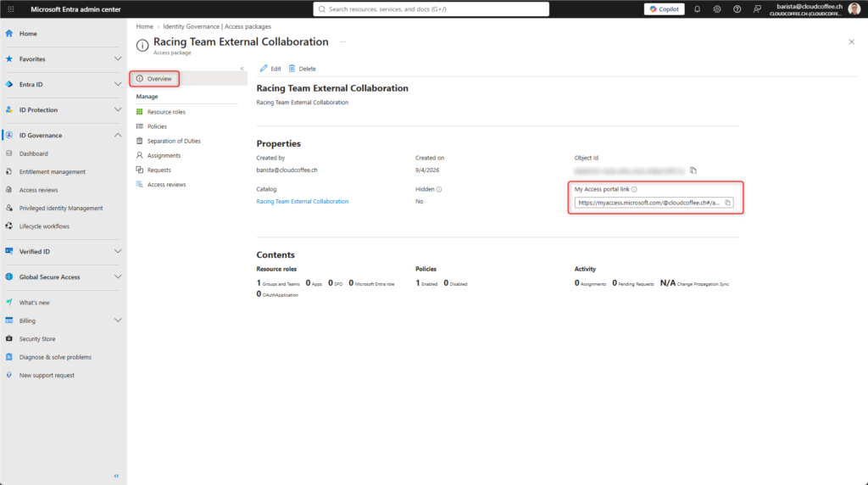Show info tooltip next to Hidden
868x485 pixels.
(439, 189)
